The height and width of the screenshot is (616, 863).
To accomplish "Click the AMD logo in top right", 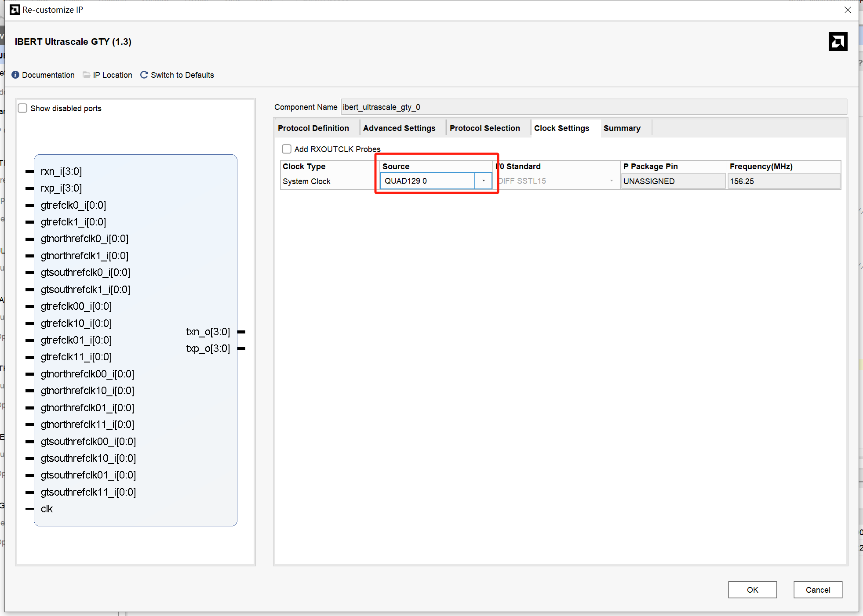I will point(838,42).
